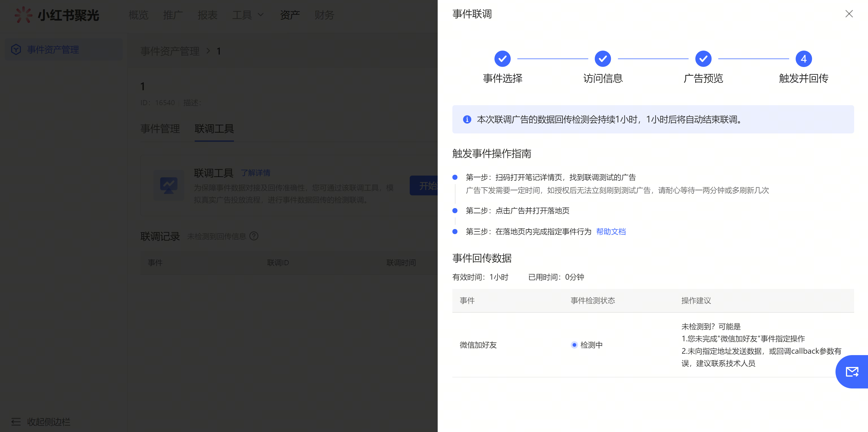Click the 广告预览 step label
This screenshot has width=868, height=432.
click(703, 78)
